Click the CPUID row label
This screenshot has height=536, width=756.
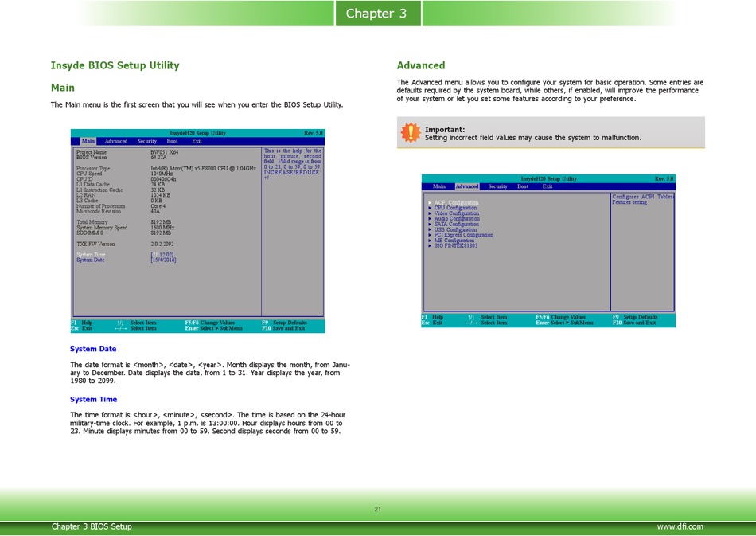84,179
